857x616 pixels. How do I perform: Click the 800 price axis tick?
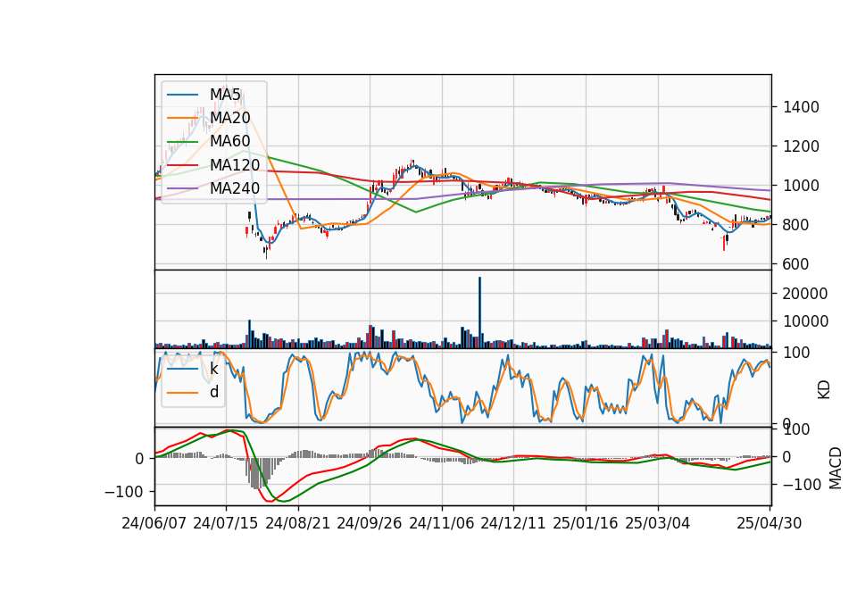[796, 225]
